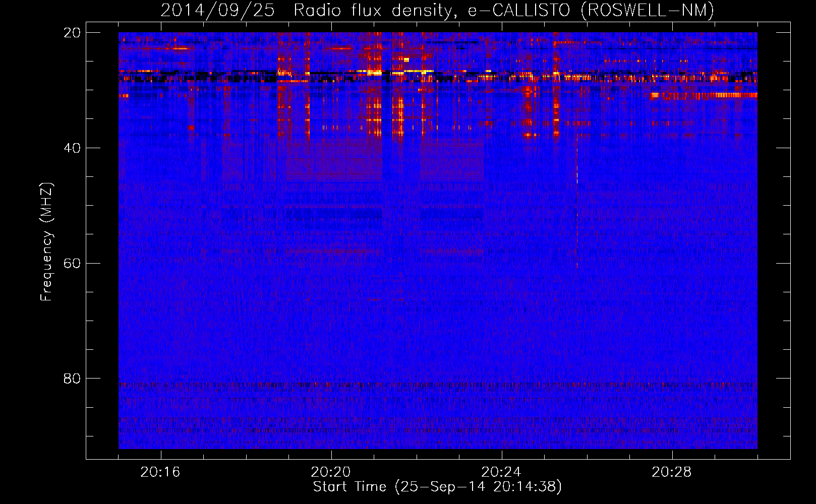Screen dimensions: 816x504
Task: Click the 'Start Time (25-Sep-14 20:14:38)' label
Action: pos(437,487)
